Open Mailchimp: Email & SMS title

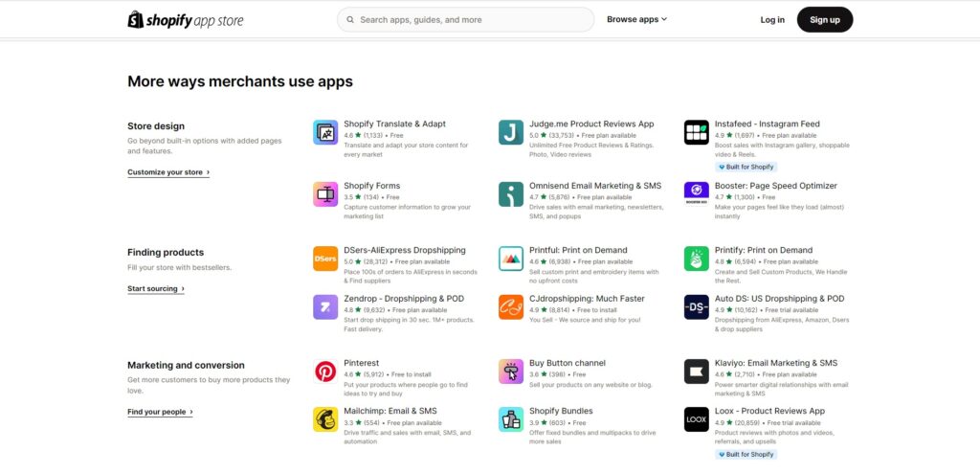click(x=390, y=411)
